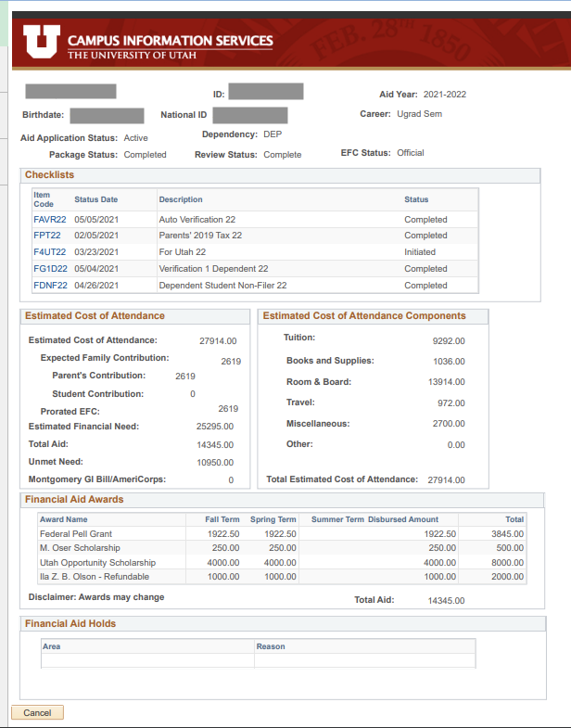
Task: Click the Spring Term column header
Action: (273, 519)
